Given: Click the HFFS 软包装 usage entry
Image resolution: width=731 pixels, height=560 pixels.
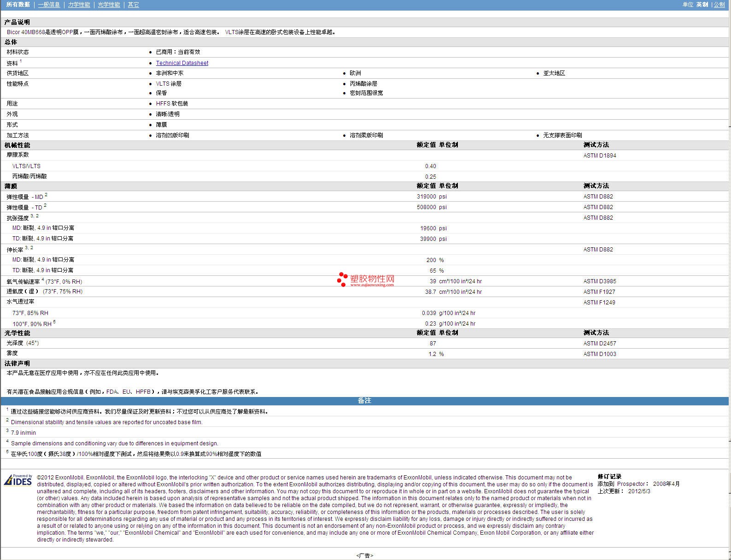Looking at the screenshot, I should tap(172, 104).
